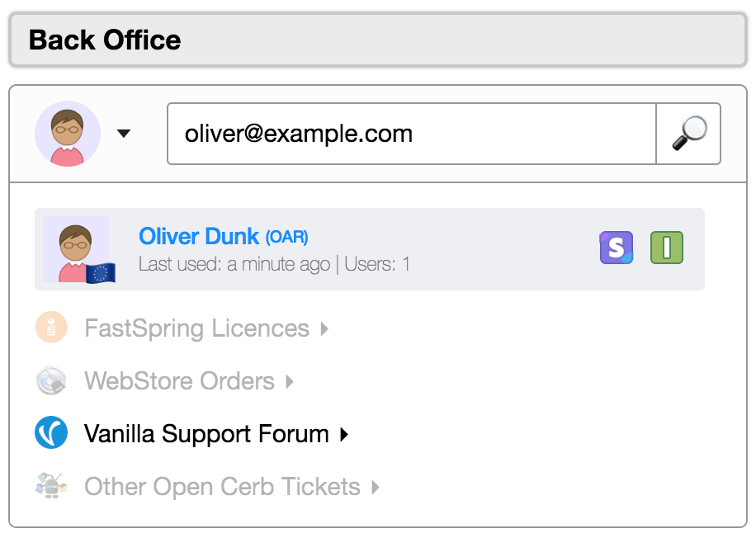Click the magnifying glass search icon
The width and height of the screenshot is (756, 538).
[x=689, y=133]
